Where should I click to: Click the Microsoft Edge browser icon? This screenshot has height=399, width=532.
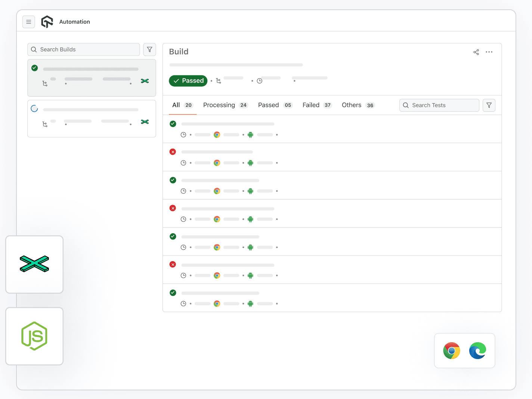(477, 351)
